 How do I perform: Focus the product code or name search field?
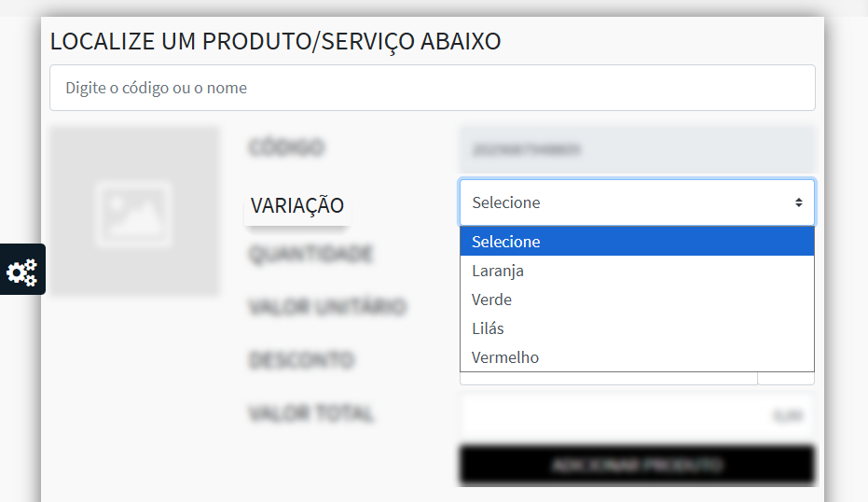tap(433, 88)
